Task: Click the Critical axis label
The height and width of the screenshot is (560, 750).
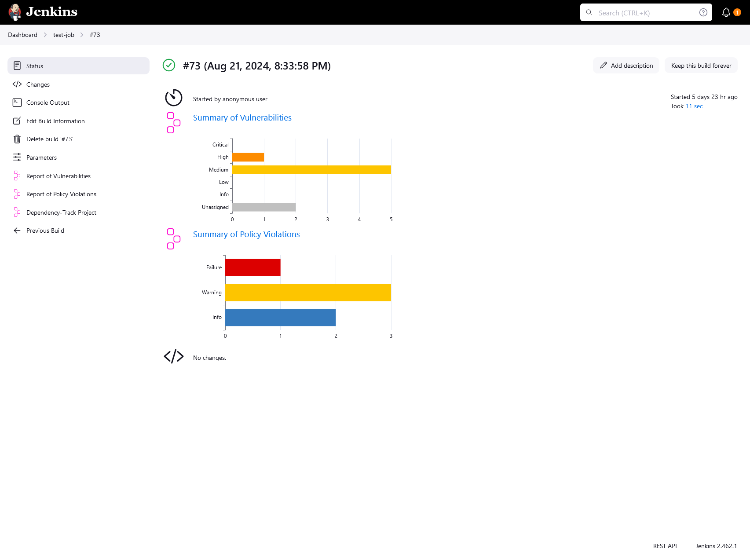Action: (x=220, y=144)
